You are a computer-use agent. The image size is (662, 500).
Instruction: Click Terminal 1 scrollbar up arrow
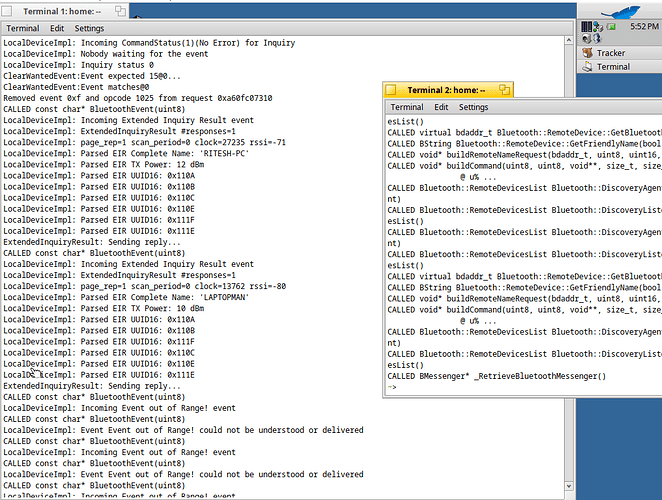click(x=569, y=40)
